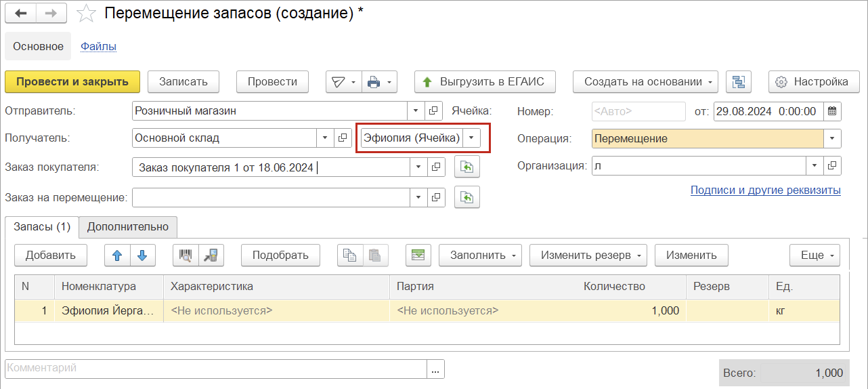The image size is (868, 389).
Task: Click the data collection terminal icon
Action: [211, 255]
